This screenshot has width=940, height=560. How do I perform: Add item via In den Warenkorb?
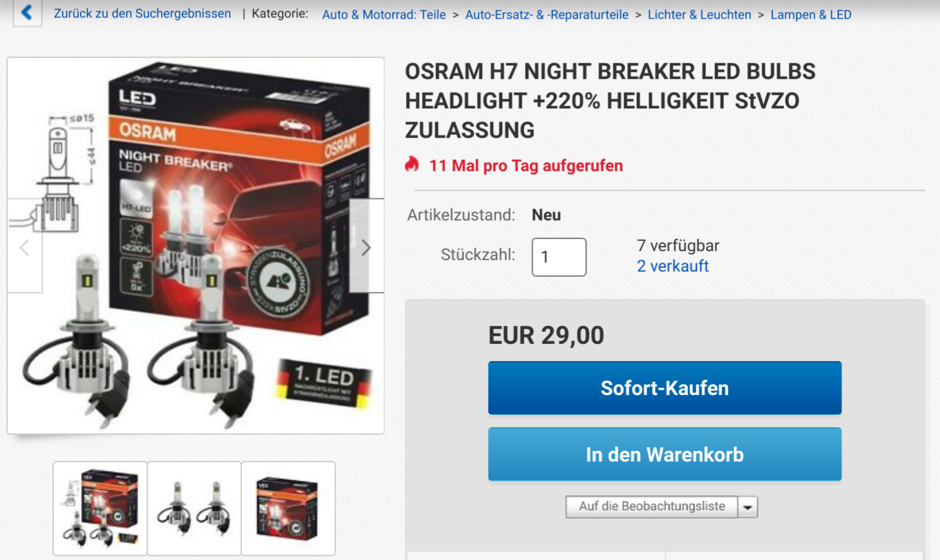pyautogui.click(x=664, y=455)
